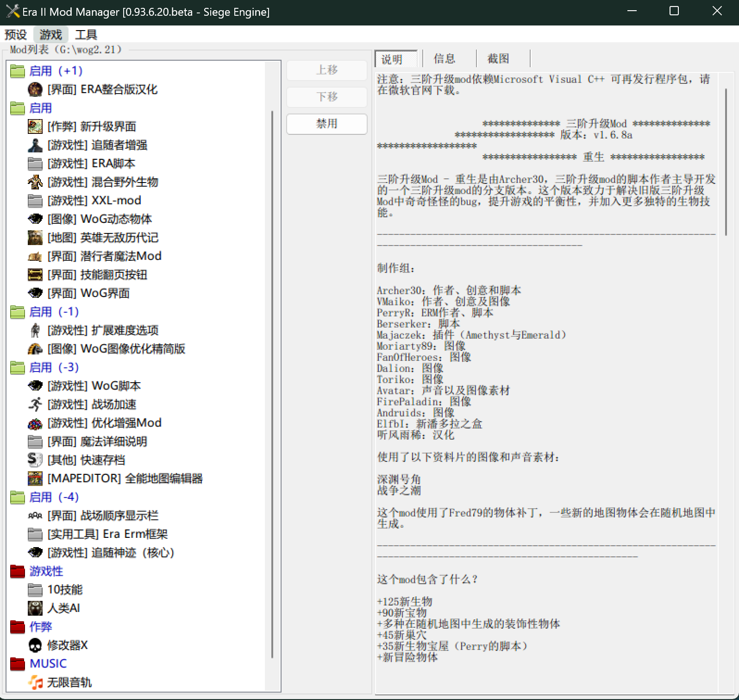Click the WoG图像优化精简版 icon
This screenshot has height=700, width=739.
point(35,349)
